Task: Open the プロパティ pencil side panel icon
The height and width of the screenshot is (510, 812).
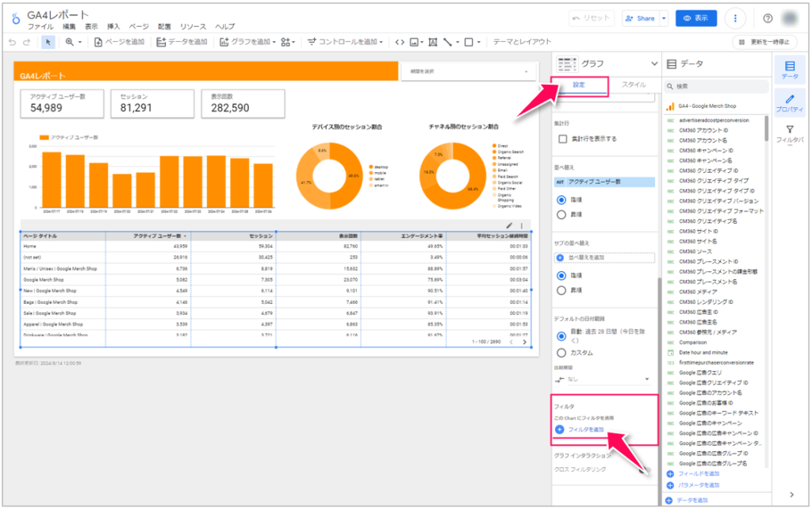Action: click(790, 103)
